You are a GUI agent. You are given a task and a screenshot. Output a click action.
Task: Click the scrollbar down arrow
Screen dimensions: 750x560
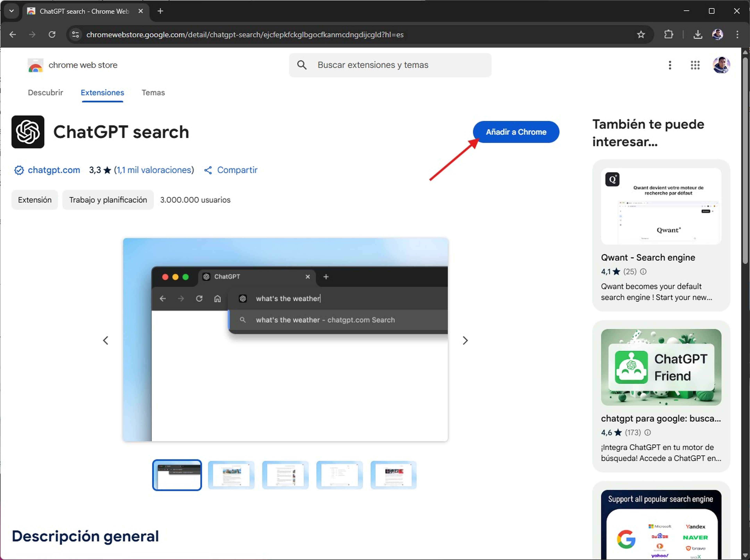(745, 555)
